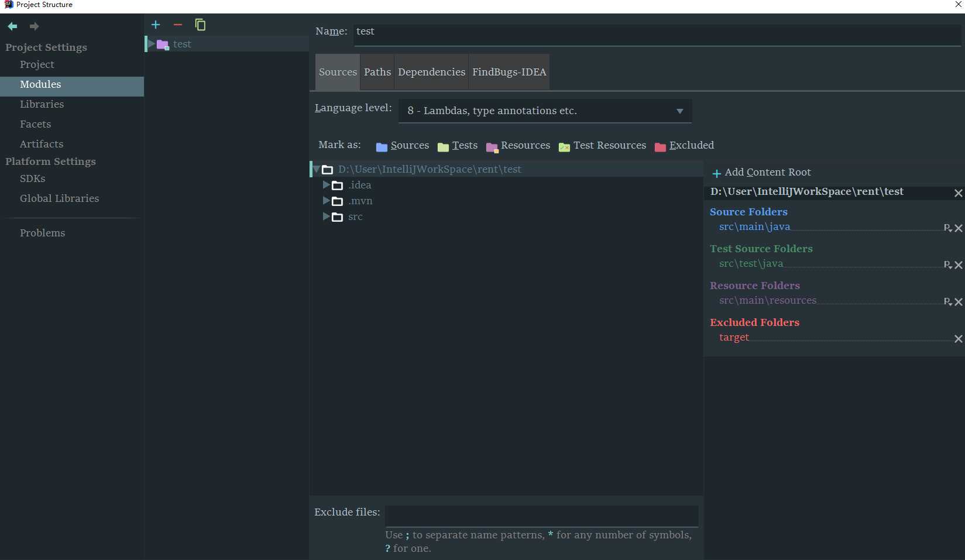The image size is (965, 560).
Task: Close the Project Structure window
Action: [x=959, y=5]
